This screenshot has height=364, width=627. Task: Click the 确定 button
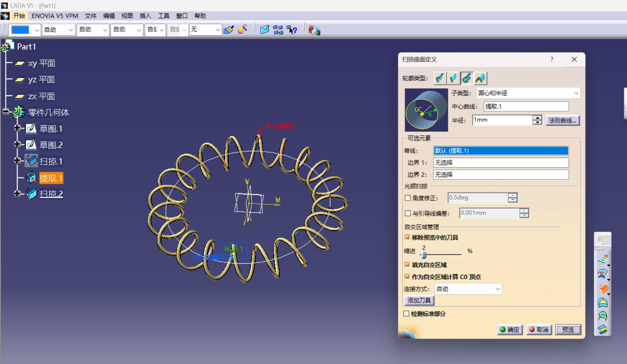tap(510, 329)
